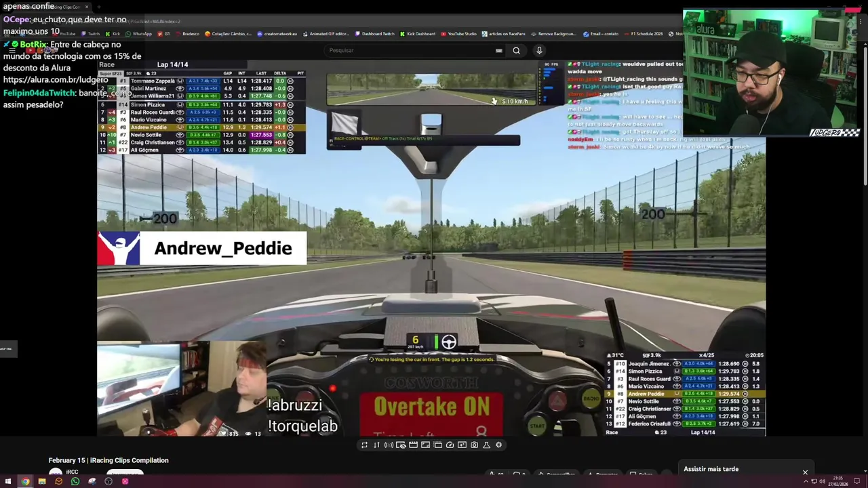Open the YouTube Studio bookmark
This screenshot has height=488, width=868.
[x=458, y=34]
